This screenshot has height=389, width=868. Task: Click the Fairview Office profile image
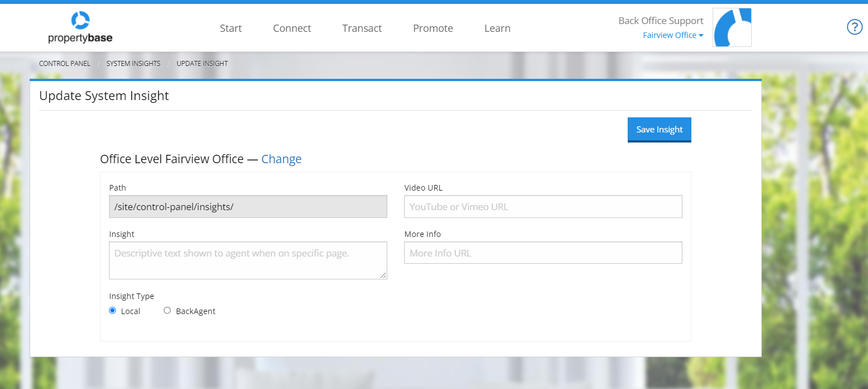(x=732, y=27)
